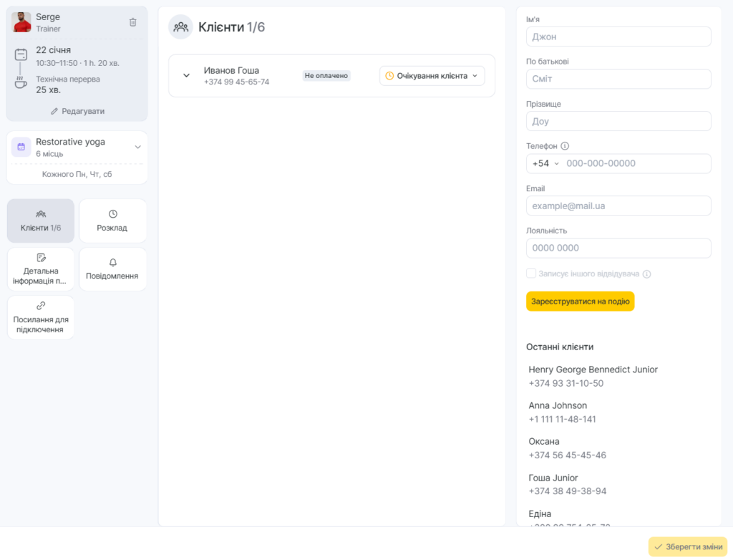Click the clock icon in status dropdown
Viewport: 733px width, 560px height.
pos(389,76)
